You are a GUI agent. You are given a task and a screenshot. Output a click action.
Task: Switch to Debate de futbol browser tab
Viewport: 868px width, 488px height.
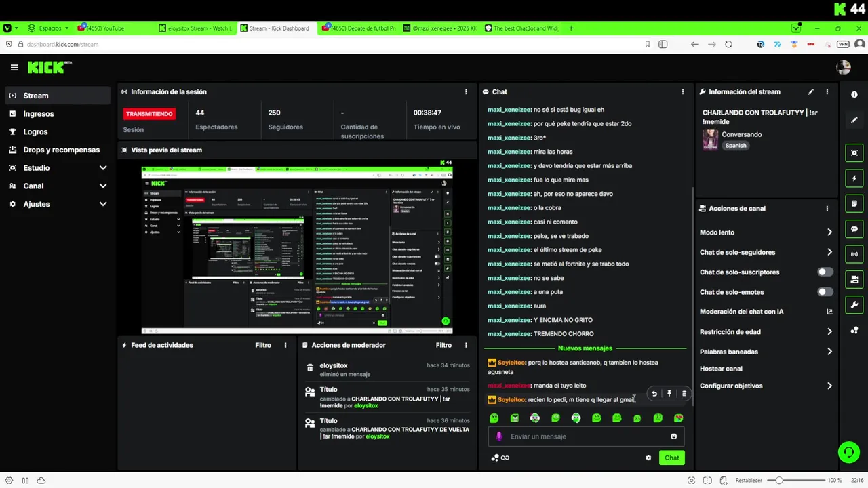[358, 28]
